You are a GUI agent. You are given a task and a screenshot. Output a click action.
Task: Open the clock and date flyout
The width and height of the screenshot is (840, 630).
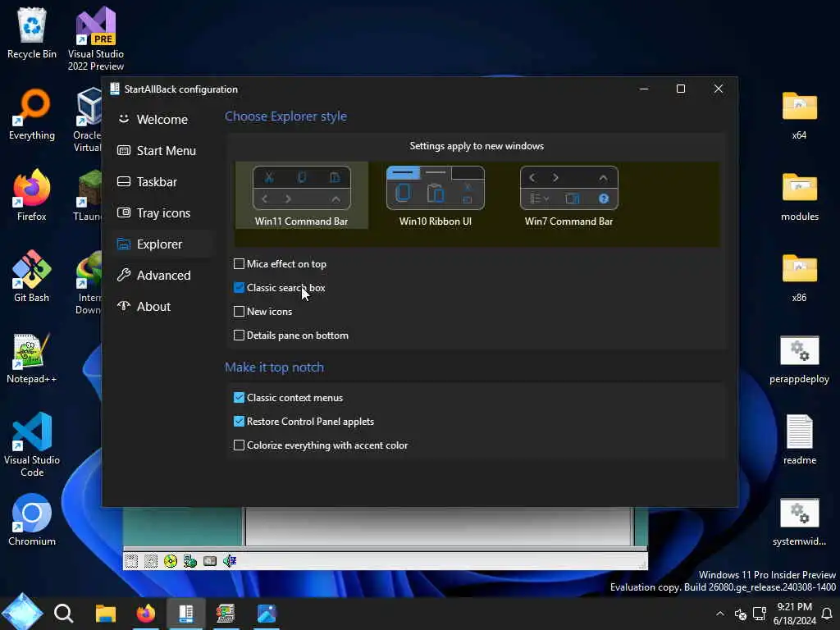click(794, 614)
